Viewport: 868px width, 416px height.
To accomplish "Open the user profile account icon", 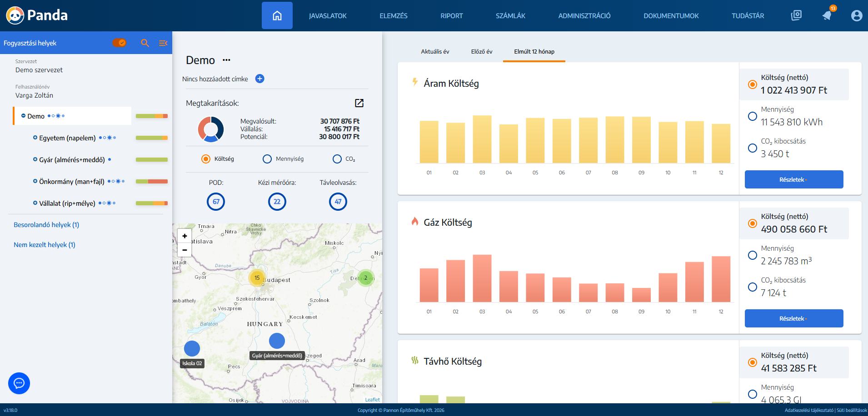I will 856,16.
